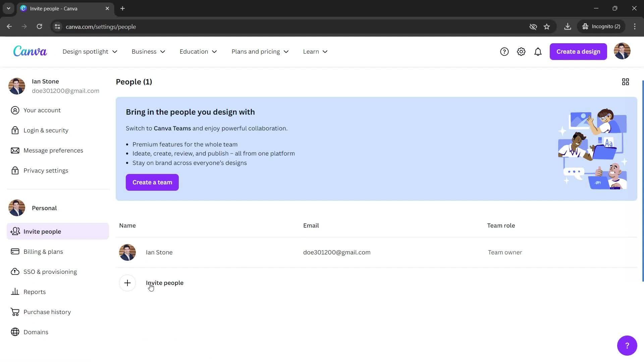Click the name Ian Stone in table row

click(x=159, y=252)
